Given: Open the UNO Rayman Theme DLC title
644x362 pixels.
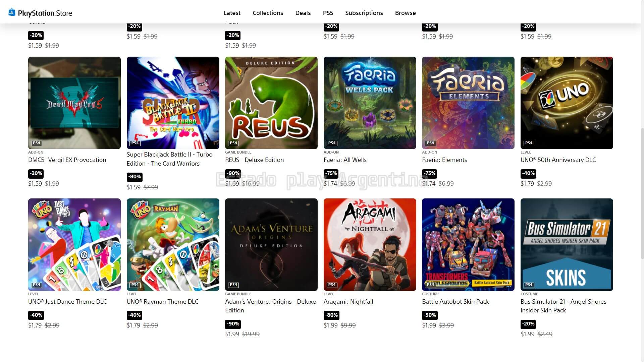Looking at the screenshot, I should [162, 302].
